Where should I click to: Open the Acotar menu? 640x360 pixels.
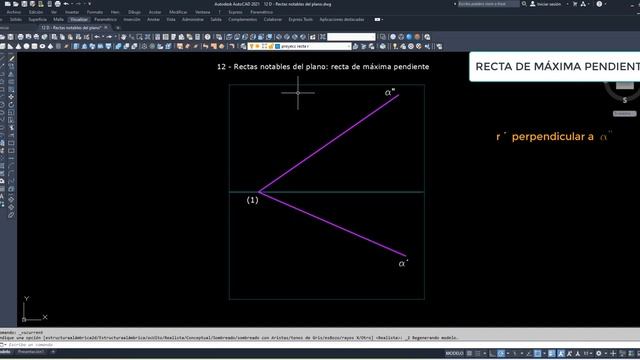click(155, 12)
